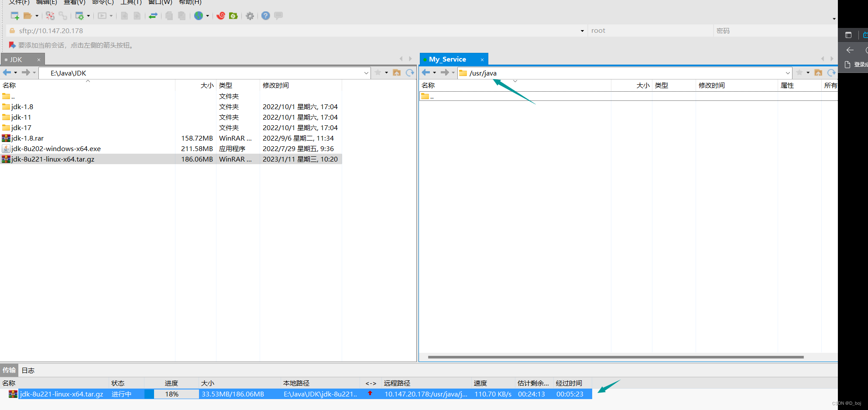Refresh the local JDK pane

[410, 72]
